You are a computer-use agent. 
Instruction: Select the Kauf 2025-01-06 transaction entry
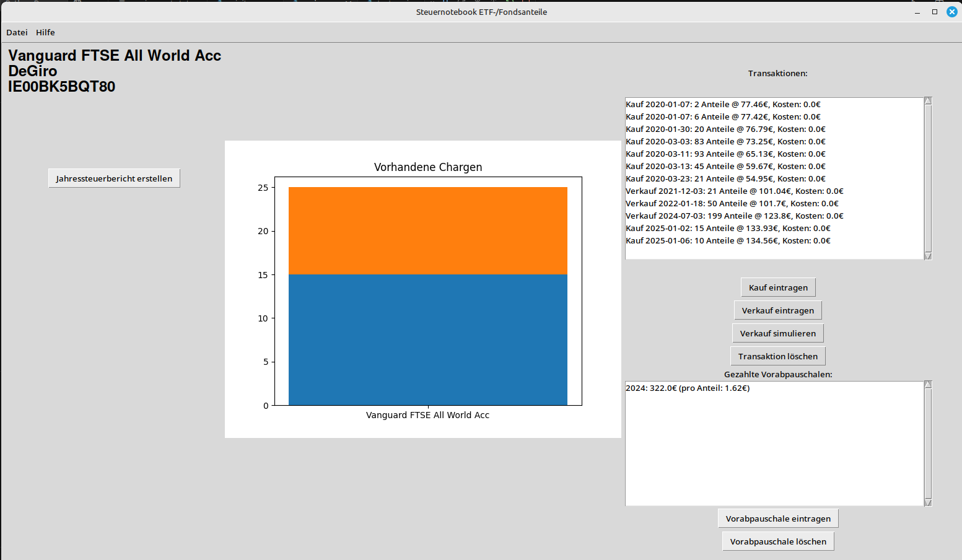[x=728, y=240]
